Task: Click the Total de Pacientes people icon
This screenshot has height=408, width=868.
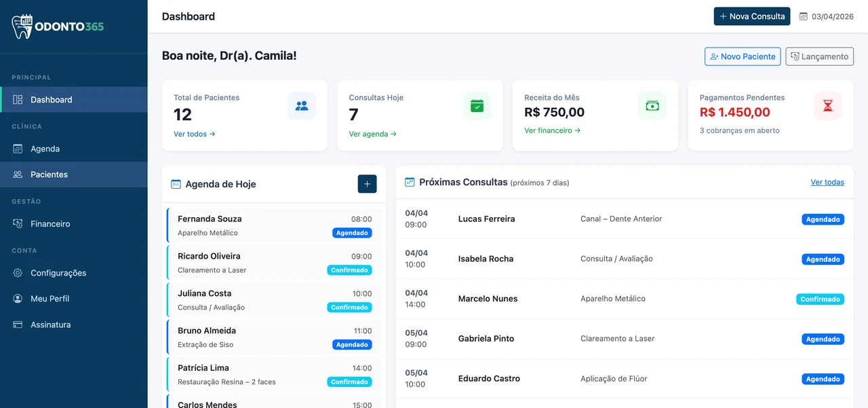Action: (302, 106)
